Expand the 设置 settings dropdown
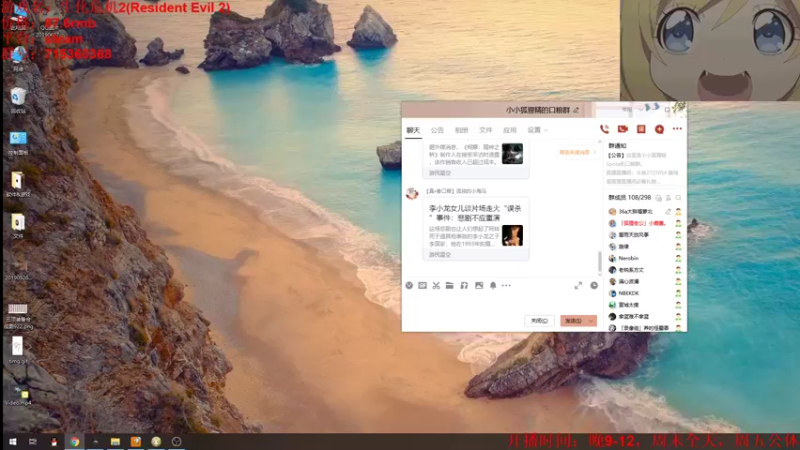 [x=538, y=130]
